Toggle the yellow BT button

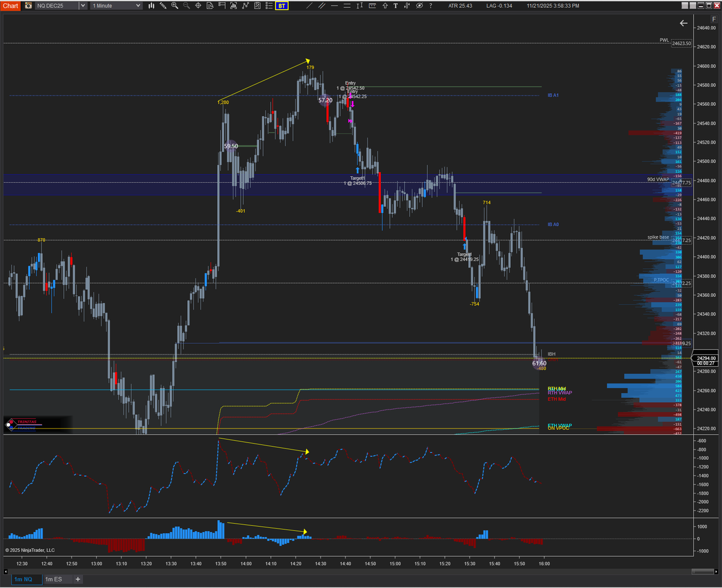(282, 5)
